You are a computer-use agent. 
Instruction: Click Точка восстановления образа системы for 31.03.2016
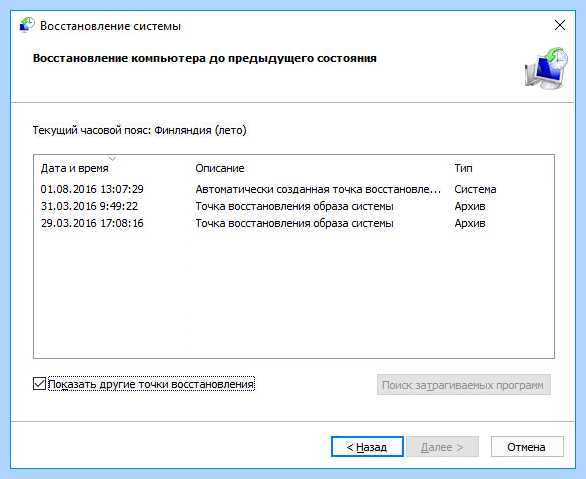click(294, 206)
